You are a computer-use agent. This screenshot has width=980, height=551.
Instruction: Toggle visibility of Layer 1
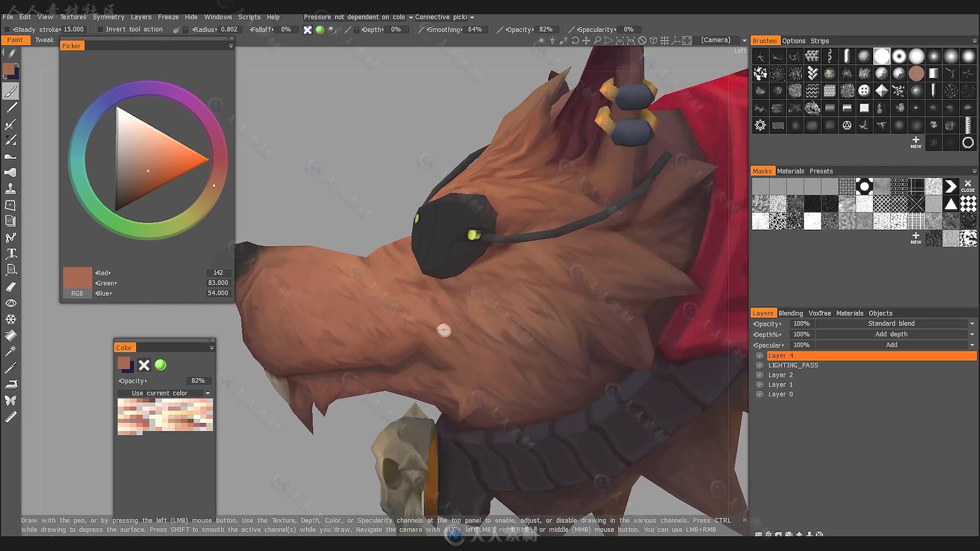click(759, 385)
